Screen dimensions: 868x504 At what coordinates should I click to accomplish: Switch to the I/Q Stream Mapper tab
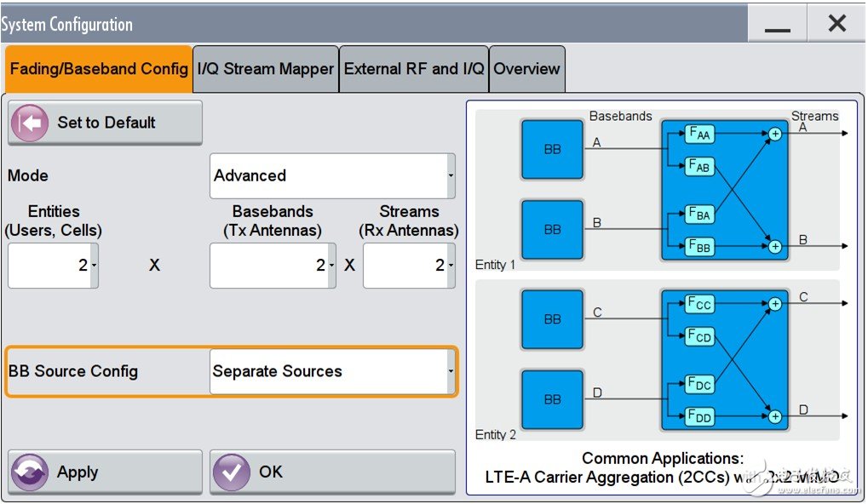coord(266,69)
